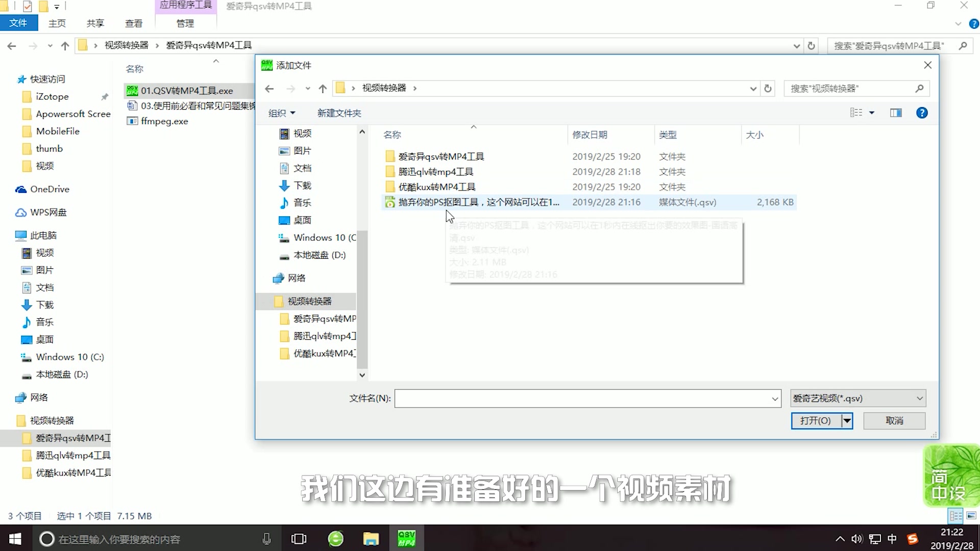Launch Microsoft Edge from the taskbar
Screen dimensions: 980x551
[335, 538]
